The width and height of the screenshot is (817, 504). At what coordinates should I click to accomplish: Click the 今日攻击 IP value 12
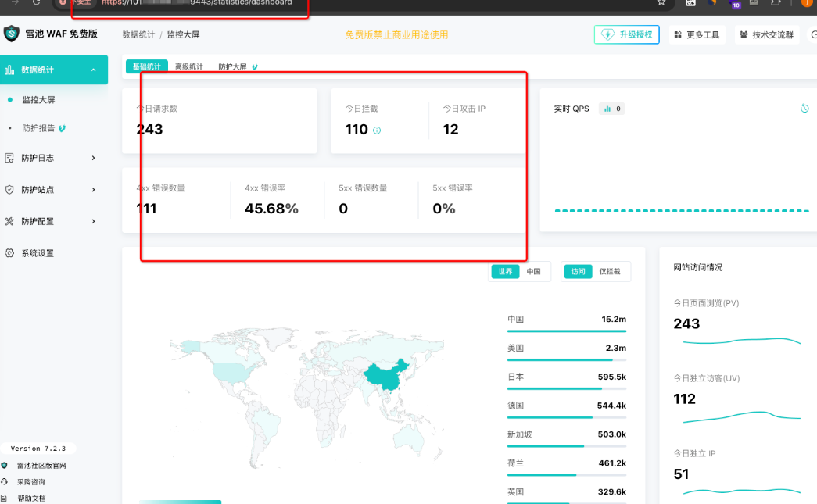click(450, 129)
